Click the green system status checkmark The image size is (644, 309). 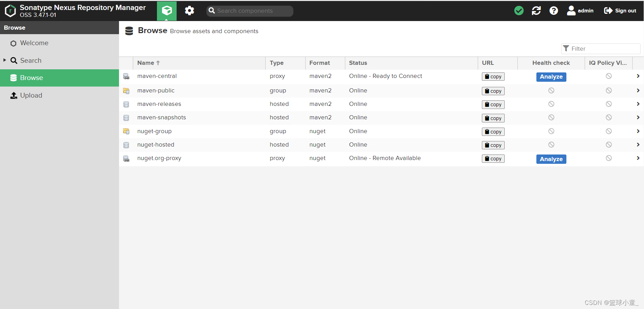519,11
